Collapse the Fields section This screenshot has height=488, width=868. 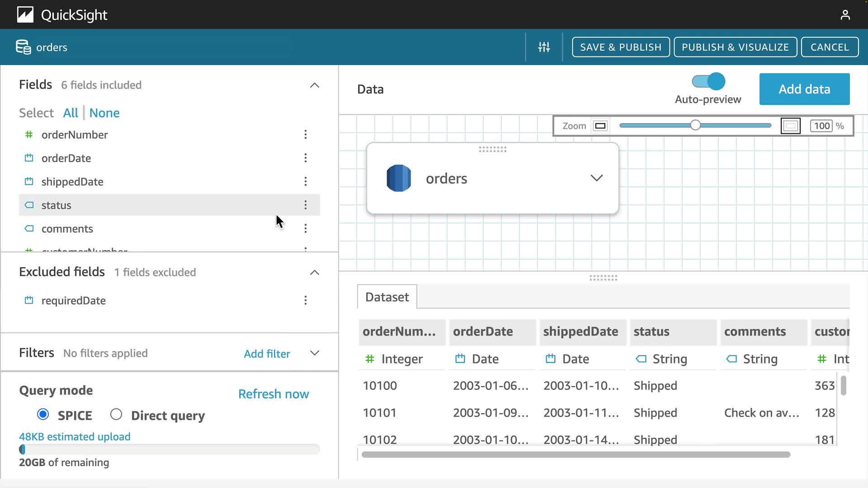315,85
